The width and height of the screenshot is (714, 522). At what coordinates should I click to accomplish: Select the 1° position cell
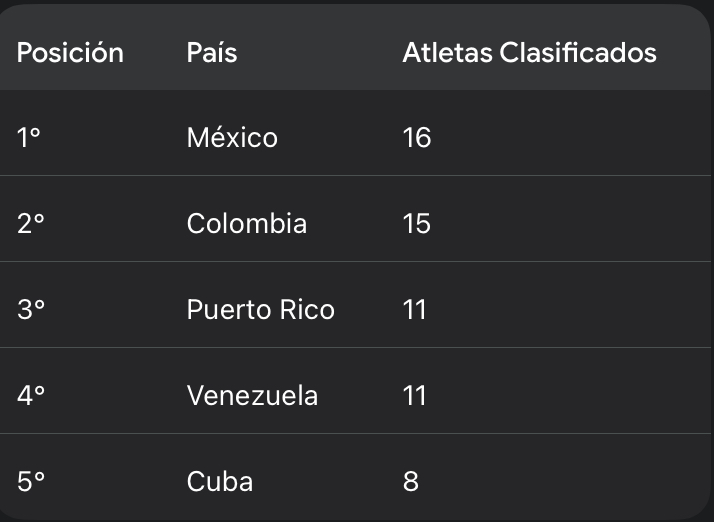(x=29, y=137)
